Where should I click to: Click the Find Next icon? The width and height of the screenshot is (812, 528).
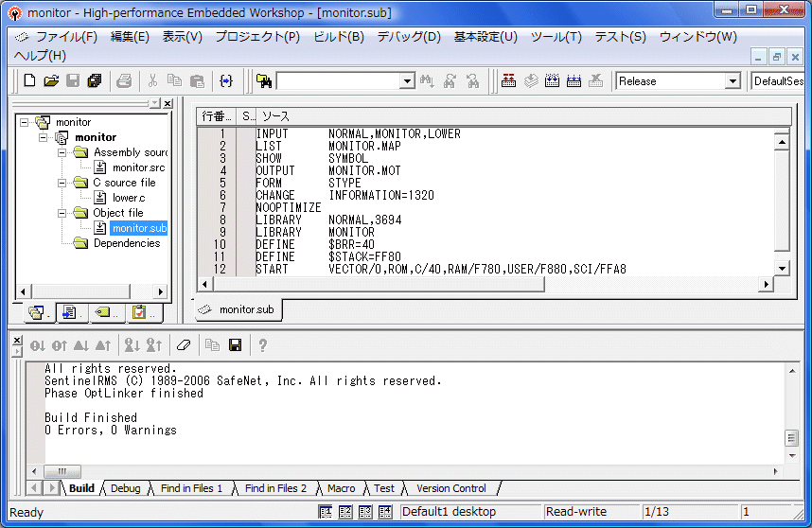[450, 80]
